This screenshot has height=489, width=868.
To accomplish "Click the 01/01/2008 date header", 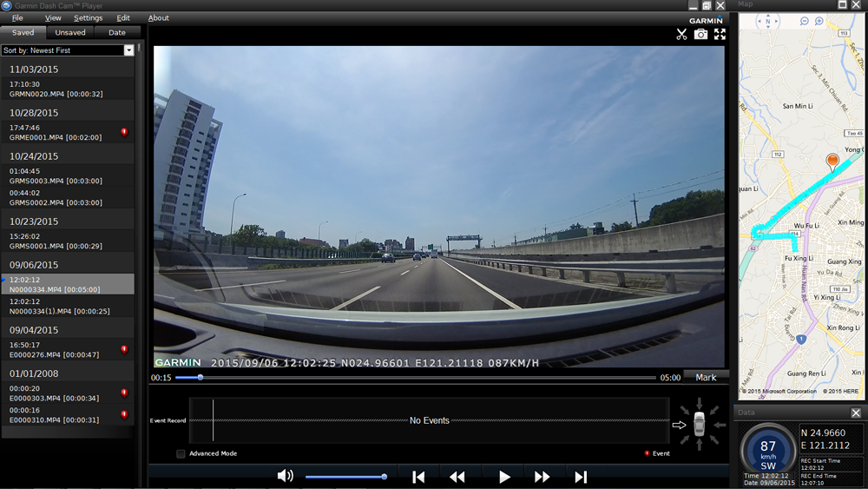I will tap(34, 373).
